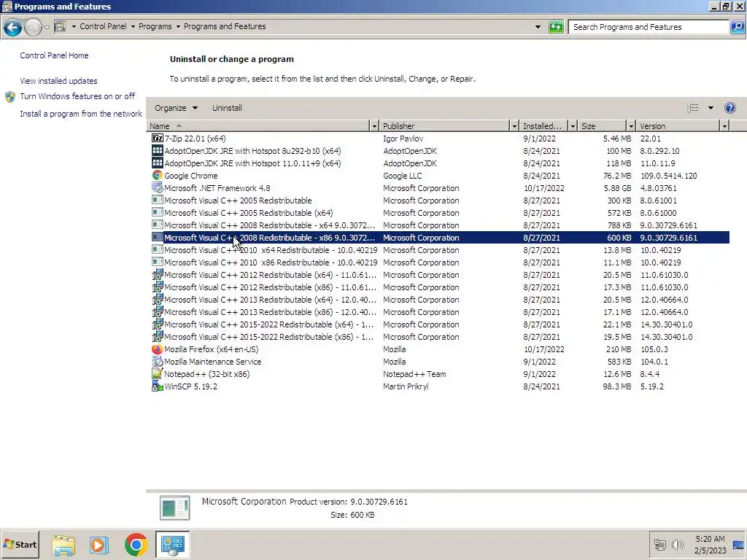Select the Visual C++ 2012 Redistributable (x86) row
The image size is (747, 560).
pos(440,287)
